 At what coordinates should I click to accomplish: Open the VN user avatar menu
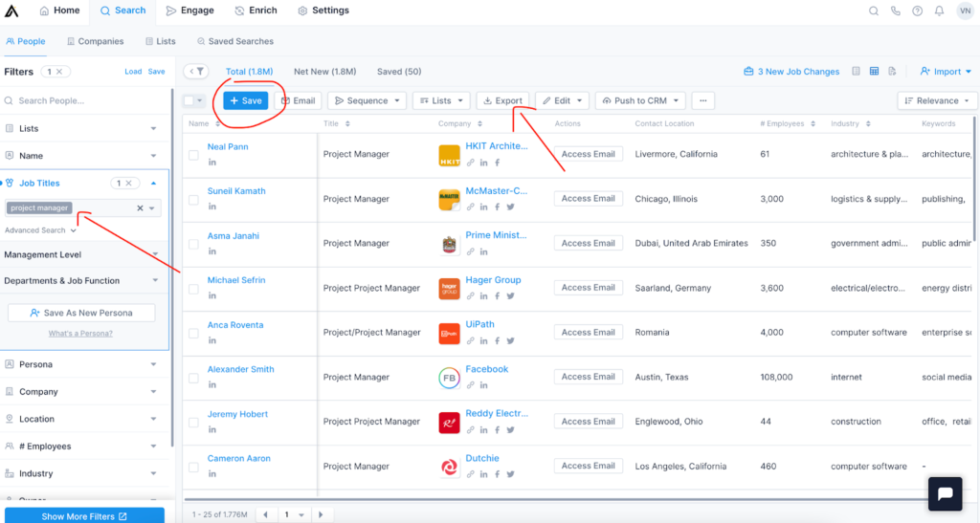point(965,11)
